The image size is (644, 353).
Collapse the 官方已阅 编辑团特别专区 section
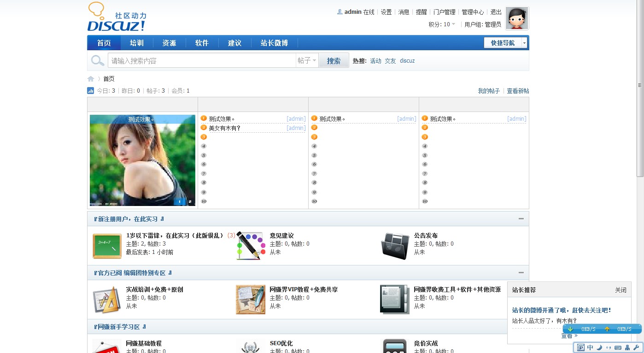pyautogui.click(x=521, y=272)
